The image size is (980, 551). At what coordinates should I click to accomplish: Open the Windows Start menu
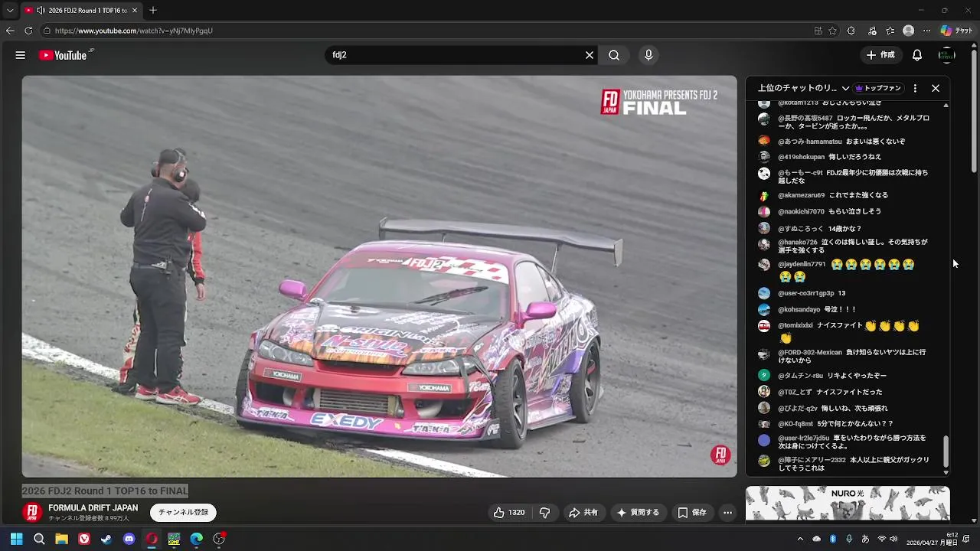16,539
